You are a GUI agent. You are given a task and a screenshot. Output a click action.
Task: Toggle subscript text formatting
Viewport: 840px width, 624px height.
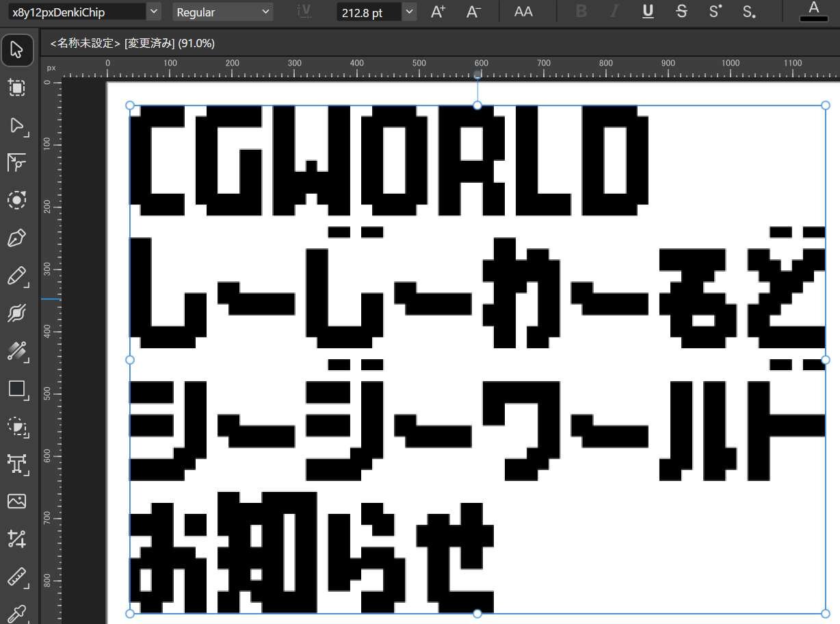pos(749,12)
